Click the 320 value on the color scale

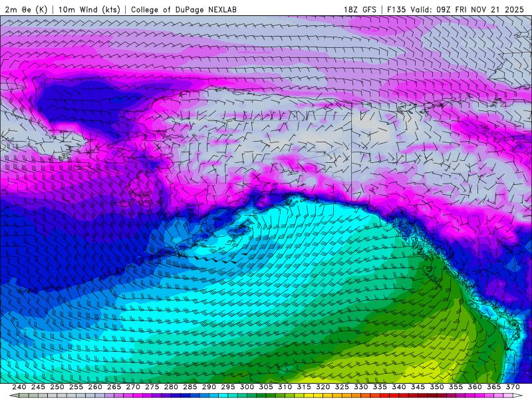point(323,387)
